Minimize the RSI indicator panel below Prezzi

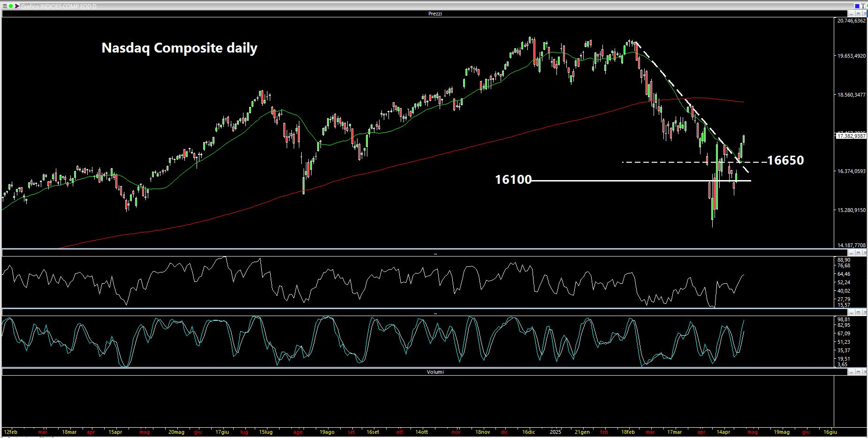(852, 253)
